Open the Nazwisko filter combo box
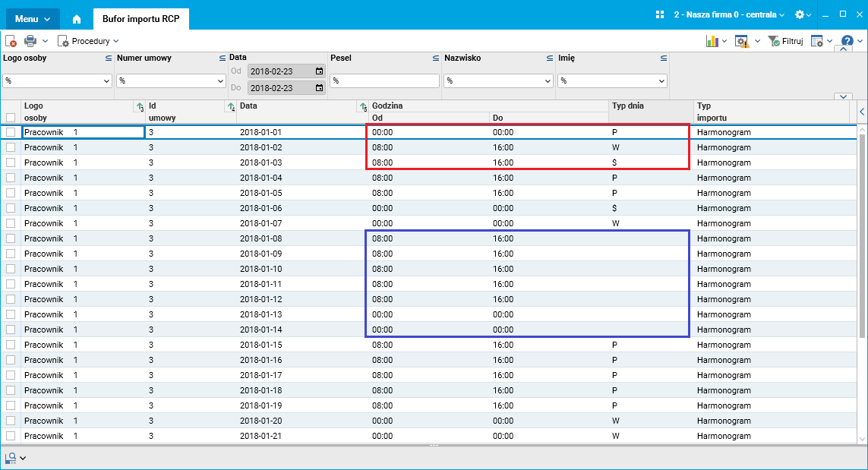Screen dimensions: 868x470 tap(498, 80)
